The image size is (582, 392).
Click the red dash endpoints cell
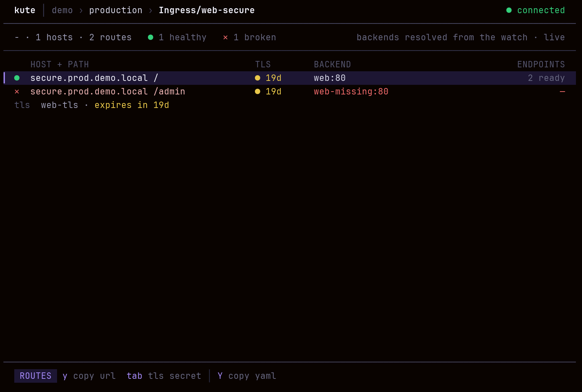point(562,92)
